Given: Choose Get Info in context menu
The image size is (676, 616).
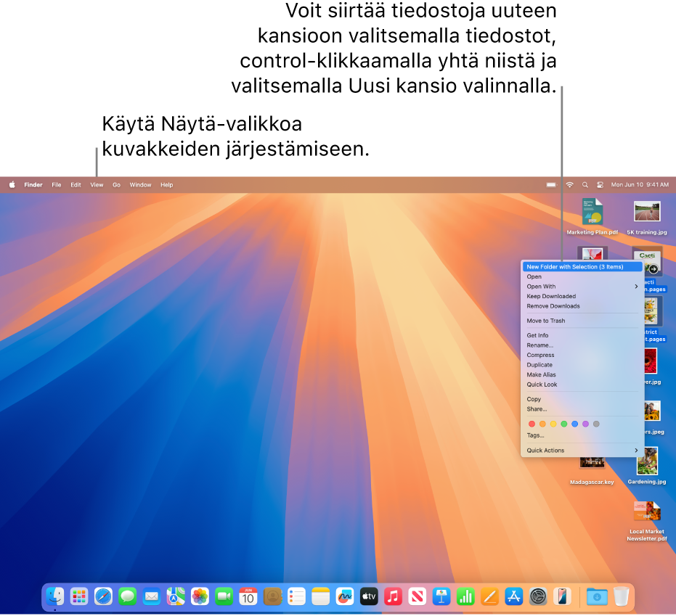Looking at the screenshot, I should click(583, 335).
